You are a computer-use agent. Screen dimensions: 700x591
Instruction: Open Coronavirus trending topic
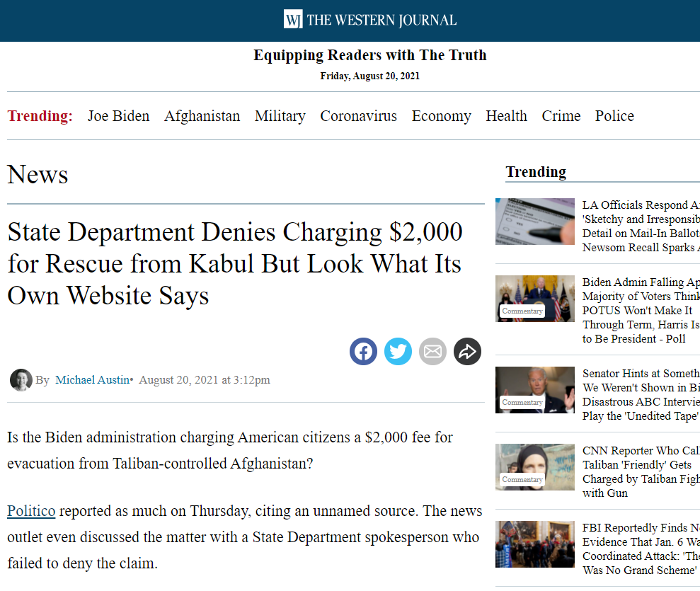tap(358, 116)
